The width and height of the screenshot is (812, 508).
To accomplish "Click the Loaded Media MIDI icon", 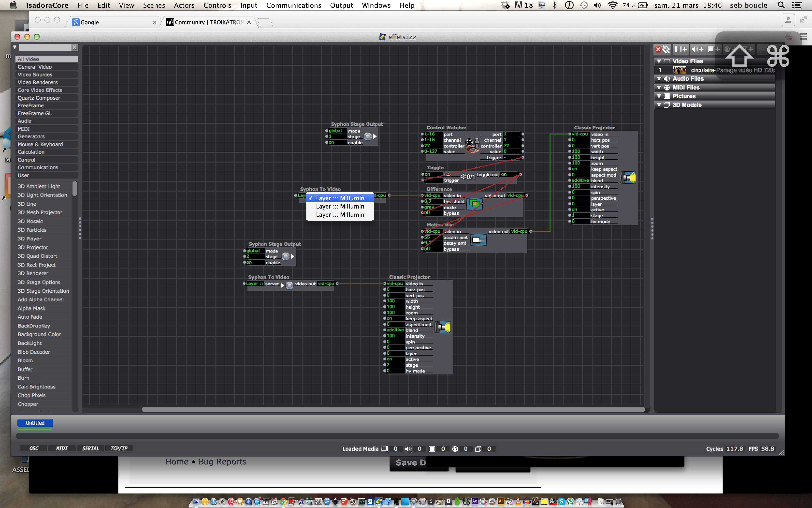I will click(x=455, y=449).
